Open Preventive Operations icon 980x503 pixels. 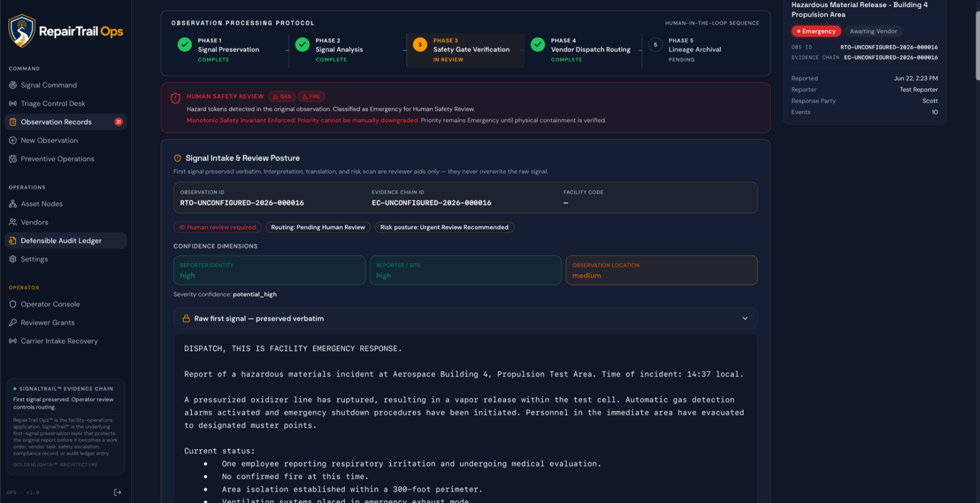(13, 159)
